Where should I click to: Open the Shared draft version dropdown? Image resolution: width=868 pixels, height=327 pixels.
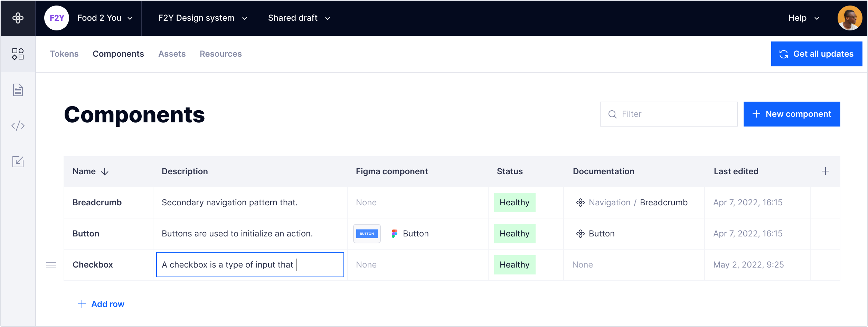pos(299,18)
